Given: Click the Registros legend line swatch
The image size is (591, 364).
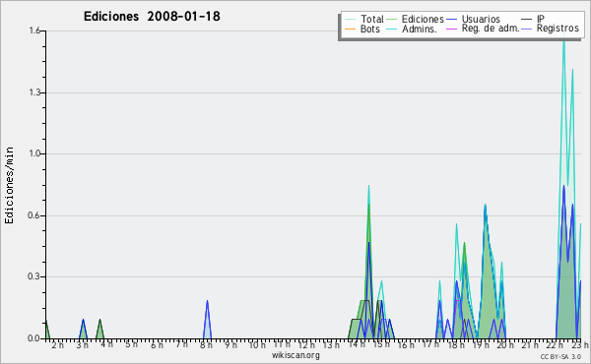Looking at the screenshot, I should [x=527, y=29].
